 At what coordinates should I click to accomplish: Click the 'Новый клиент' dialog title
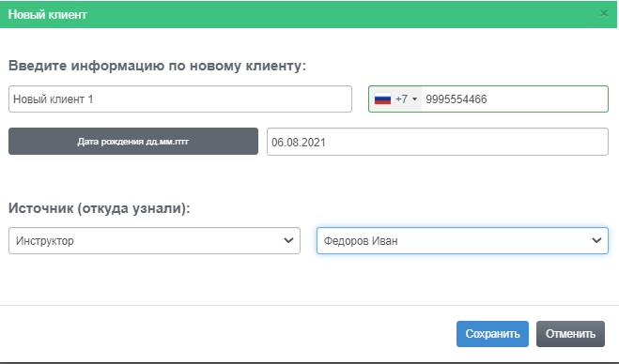[x=47, y=15]
